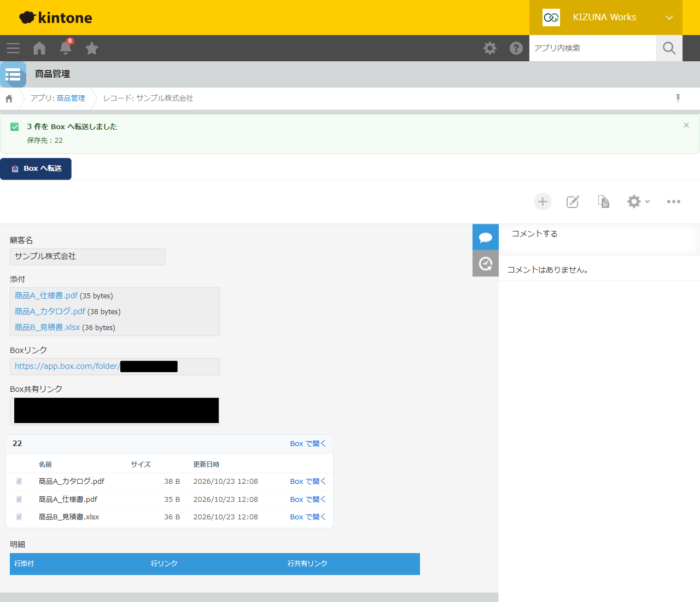Viewport: 700px width, 602px height.
Task: Focus the アプリ内検索 search field
Action: click(593, 48)
